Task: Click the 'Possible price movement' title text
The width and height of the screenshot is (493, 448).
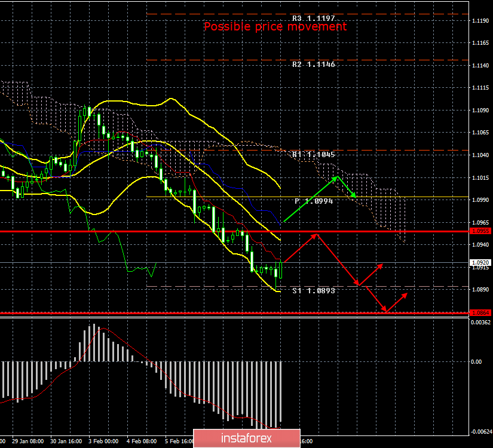Action: click(275, 27)
